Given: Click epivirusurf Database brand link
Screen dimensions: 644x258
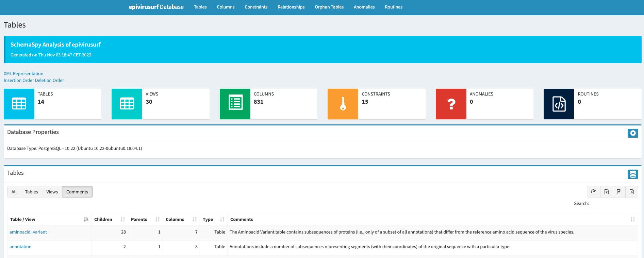Looking at the screenshot, I should tap(156, 7).
